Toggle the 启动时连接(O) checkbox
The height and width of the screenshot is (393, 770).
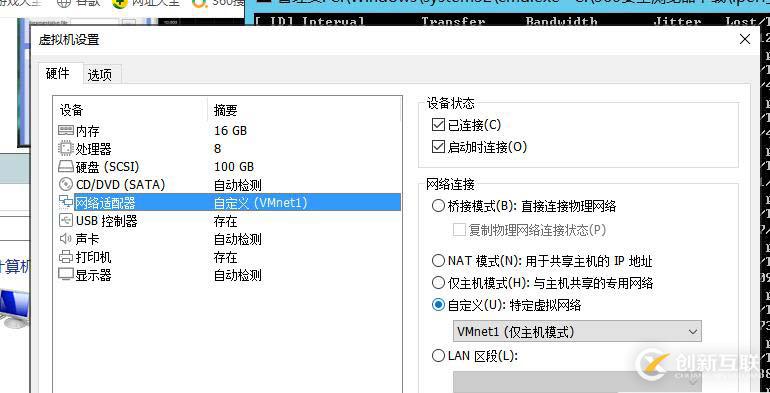coord(438,146)
